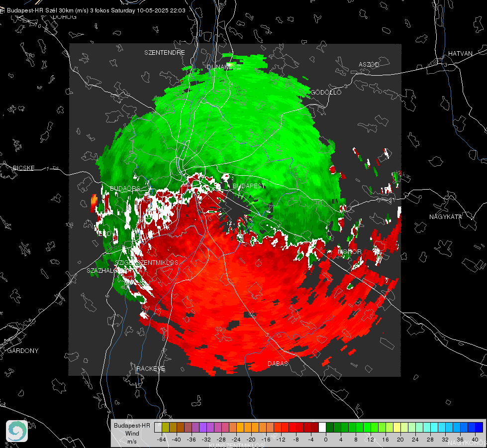This screenshot has height=448, width=487.
Task: Click the -12 legend tick value
Action: coord(281,440)
